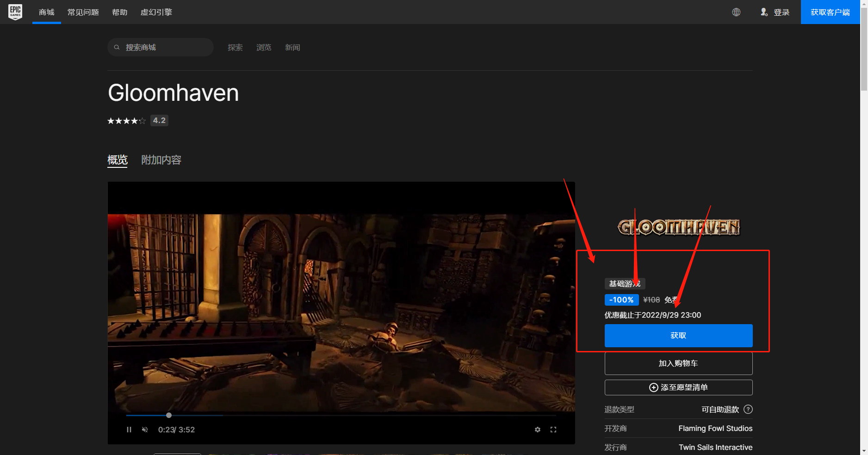Click the 获取客户端 button
This screenshot has width=868, height=455.
(831, 12)
